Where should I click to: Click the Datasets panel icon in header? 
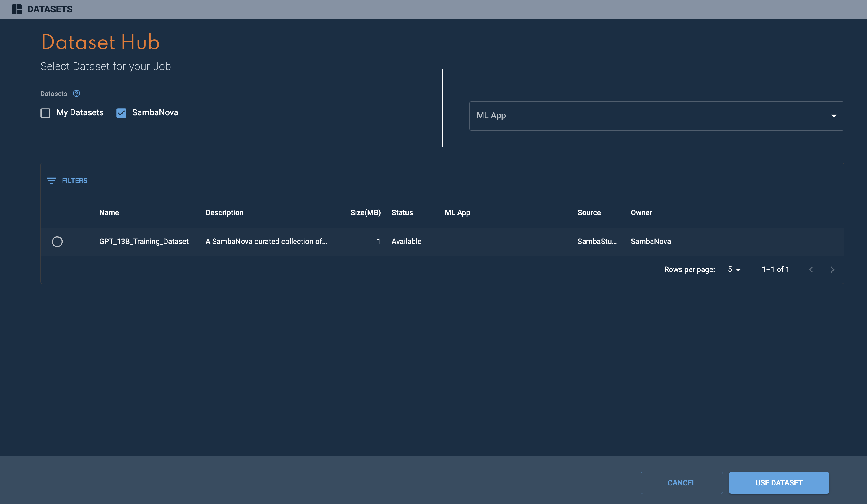[17, 9]
